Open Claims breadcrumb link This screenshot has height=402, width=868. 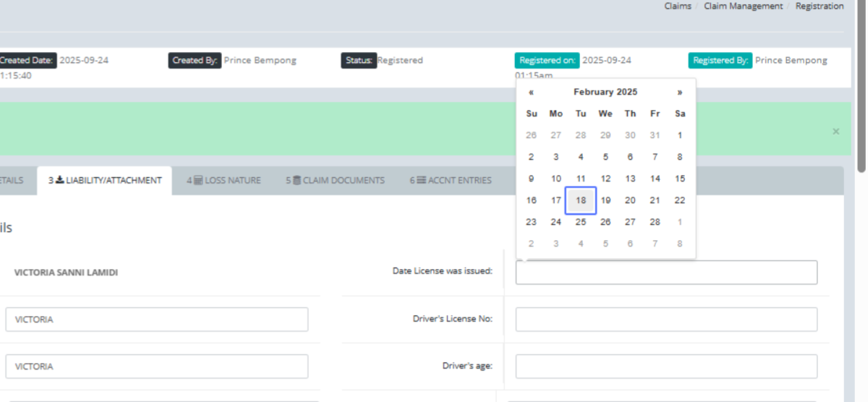(678, 6)
